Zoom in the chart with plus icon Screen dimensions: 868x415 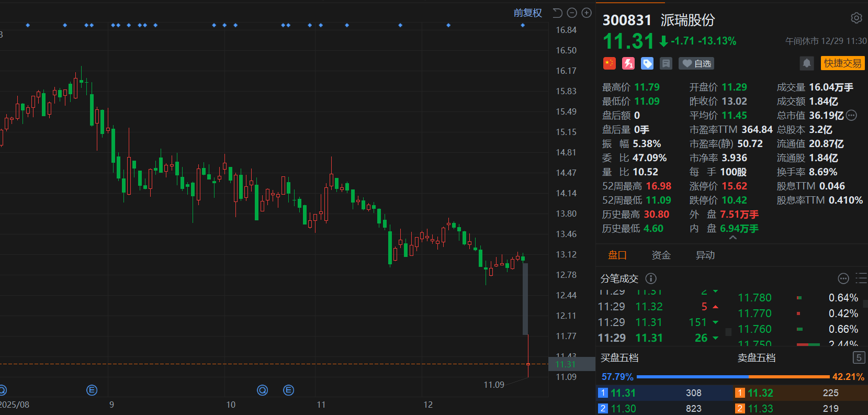click(x=587, y=13)
